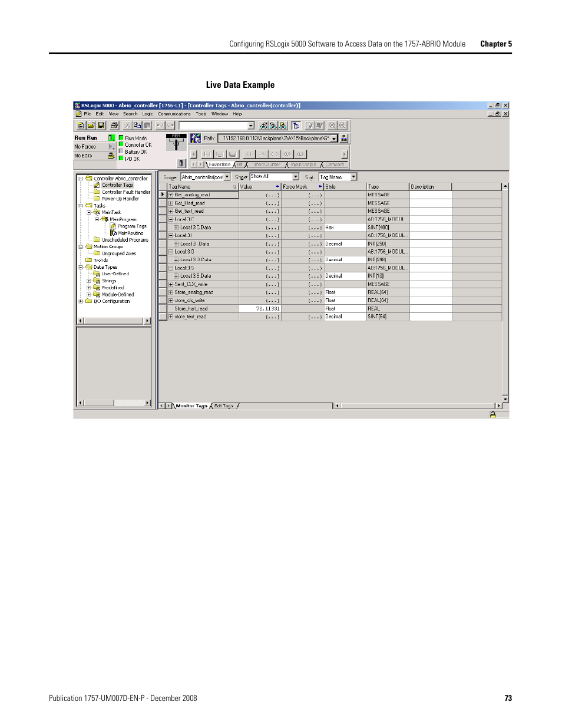Open the Show All filter dropdown

tap(296, 177)
